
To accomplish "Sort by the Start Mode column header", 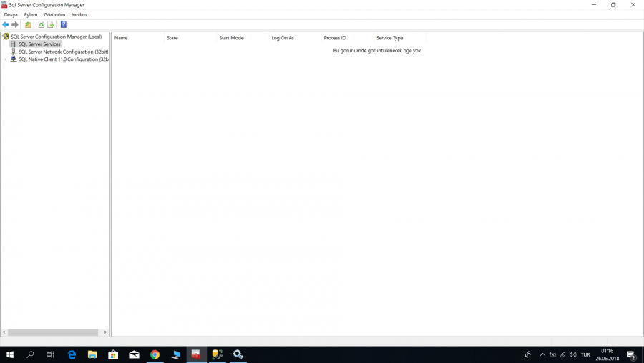I will click(243, 38).
